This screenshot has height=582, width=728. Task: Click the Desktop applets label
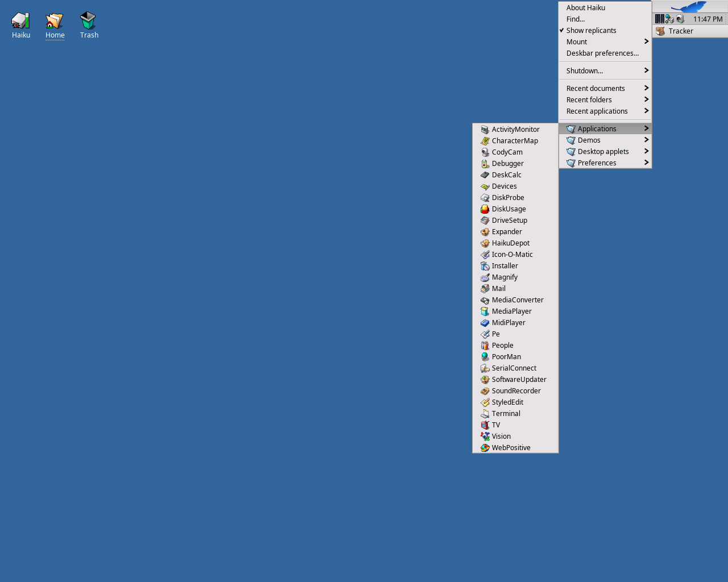click(603, 152)
